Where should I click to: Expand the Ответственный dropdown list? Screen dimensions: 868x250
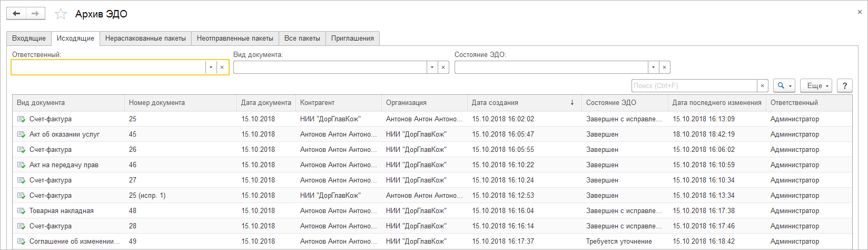[211, 68]
